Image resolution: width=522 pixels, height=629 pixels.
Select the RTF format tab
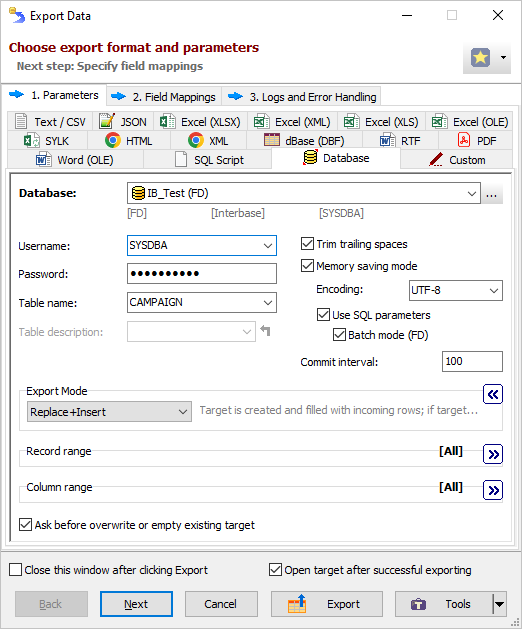[x=400, y=141]
